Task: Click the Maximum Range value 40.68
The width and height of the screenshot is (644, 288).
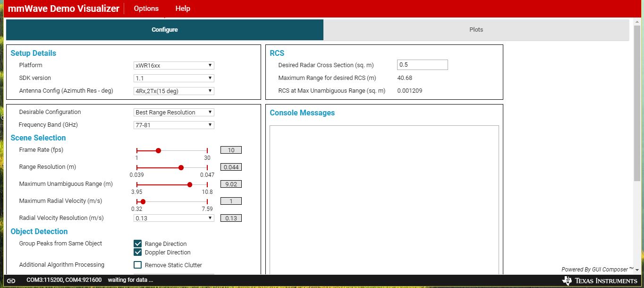Action: [405, 78]
